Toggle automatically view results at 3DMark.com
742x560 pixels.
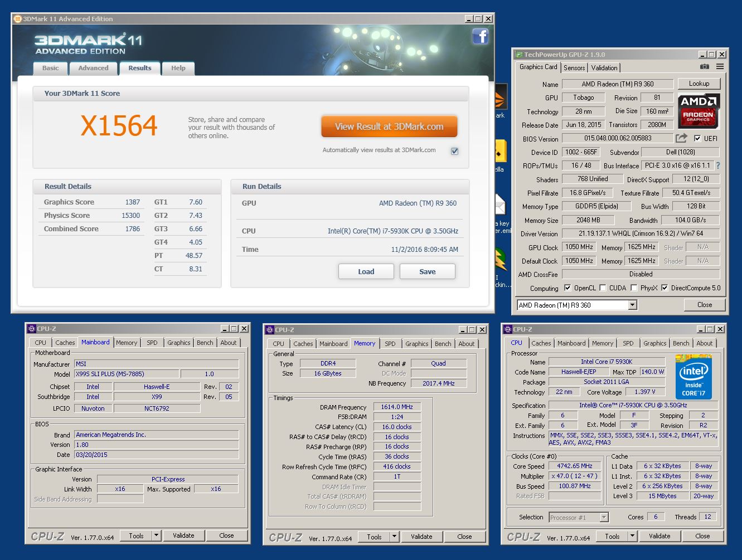click(x=454, y=151)
